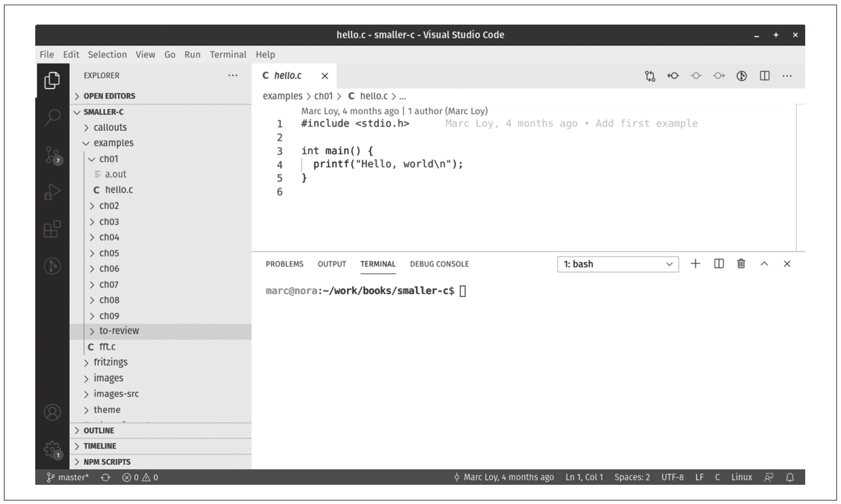Open the Explorer view in activity bar
The height and width of the screenshot is (504, 841).
click(x=52, y=81)
